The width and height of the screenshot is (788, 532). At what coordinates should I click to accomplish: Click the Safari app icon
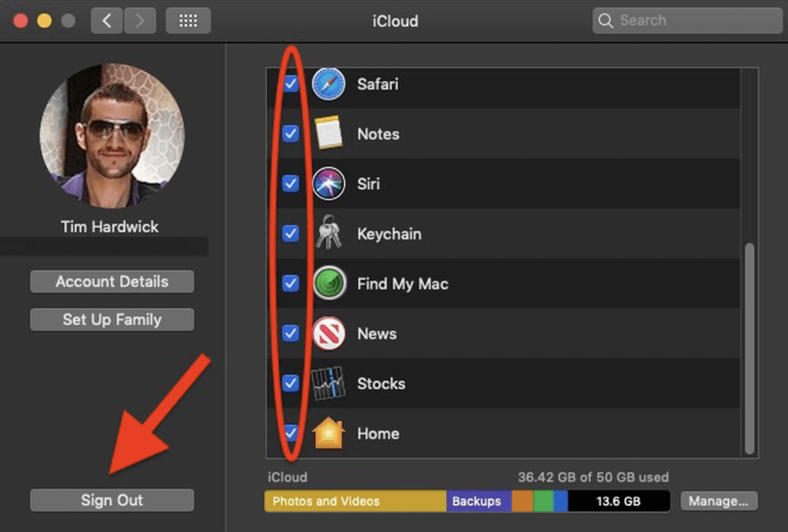(x=328, y=84)
